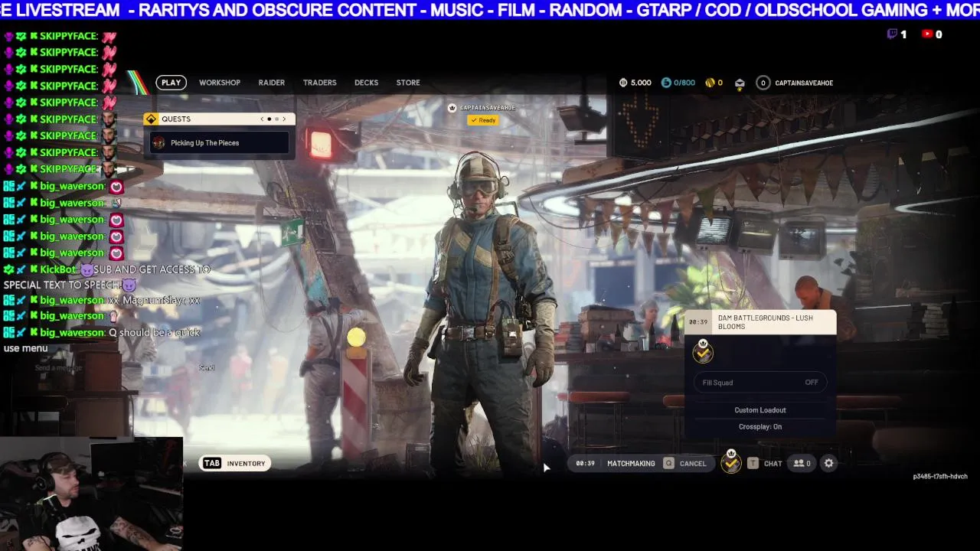Go to previous quest page arrow
Screen dimensions: 980x551
coord(262,119)
